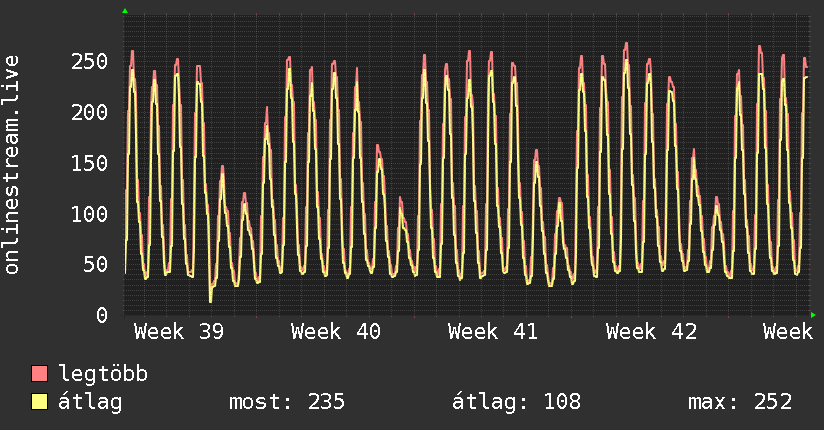Viewport: 824px width, 430px height.
Task: Click the green arrow at x-axis end
Action: (813, 315)
